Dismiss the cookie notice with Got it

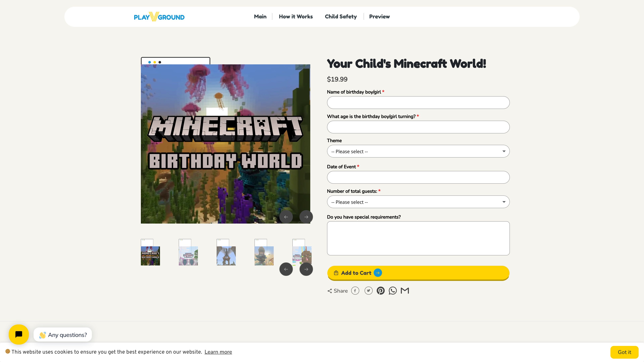[x=624, y=352]
